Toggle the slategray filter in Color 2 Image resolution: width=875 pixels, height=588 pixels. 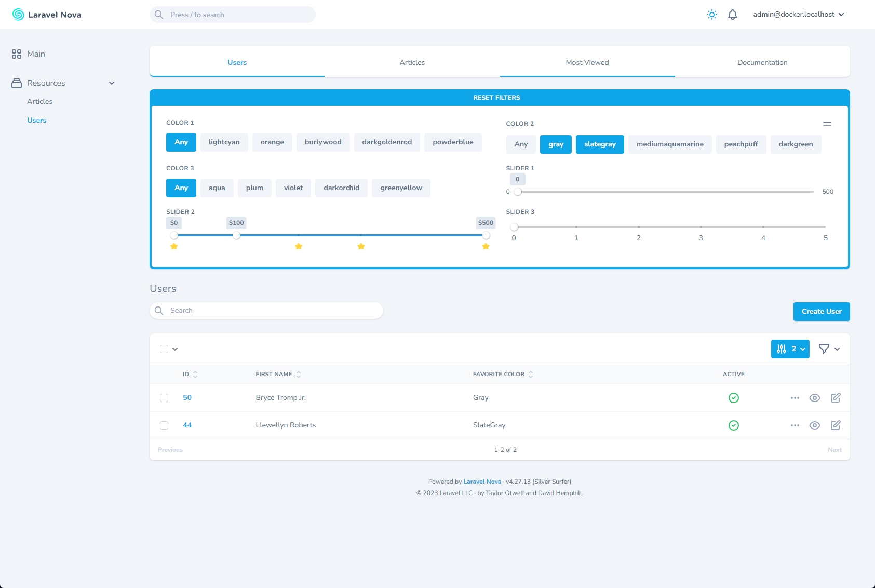pos(600,144)
